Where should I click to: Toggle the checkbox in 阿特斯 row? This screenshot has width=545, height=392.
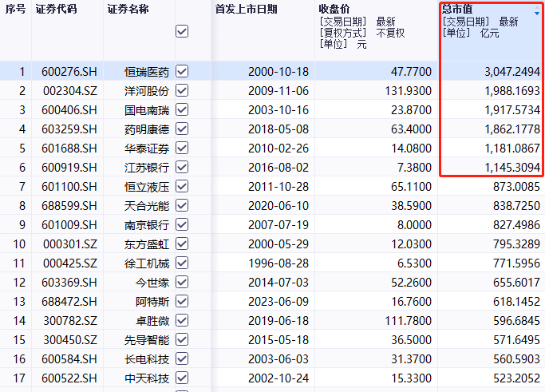(x=182, y=301)
